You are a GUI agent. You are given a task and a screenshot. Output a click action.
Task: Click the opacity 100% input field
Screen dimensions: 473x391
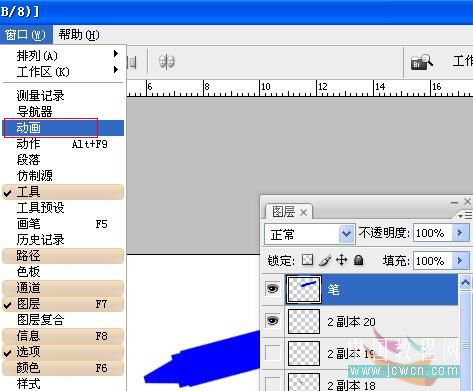[x=432, y=233]
